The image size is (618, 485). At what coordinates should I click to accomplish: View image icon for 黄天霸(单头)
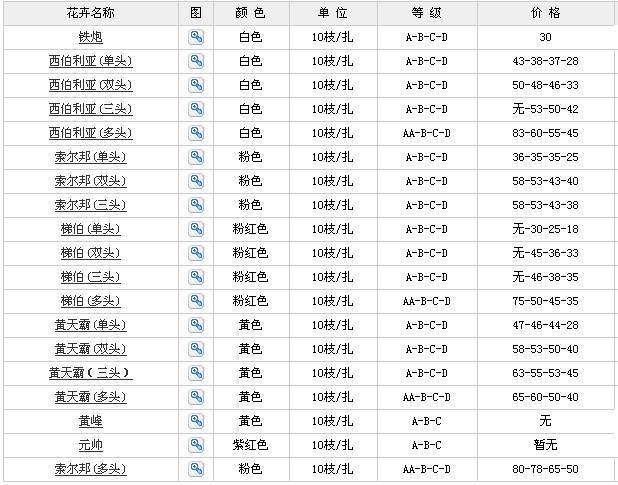point(196,325)
